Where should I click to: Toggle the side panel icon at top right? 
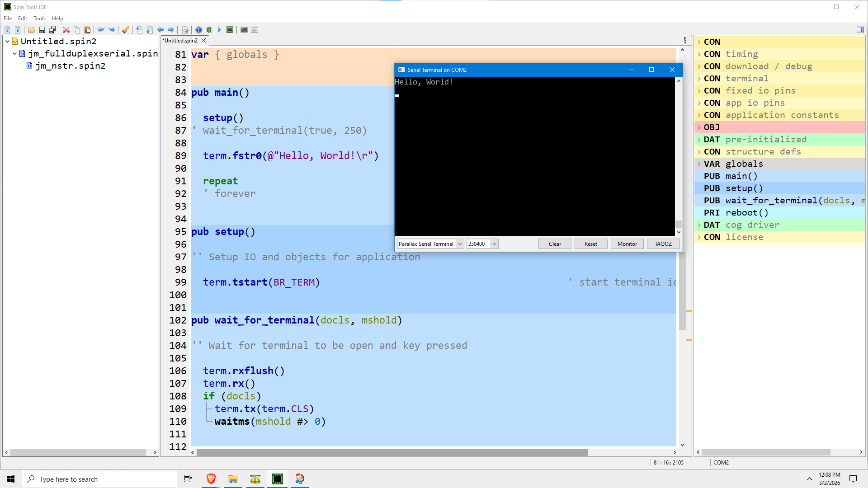click(860, 30)
